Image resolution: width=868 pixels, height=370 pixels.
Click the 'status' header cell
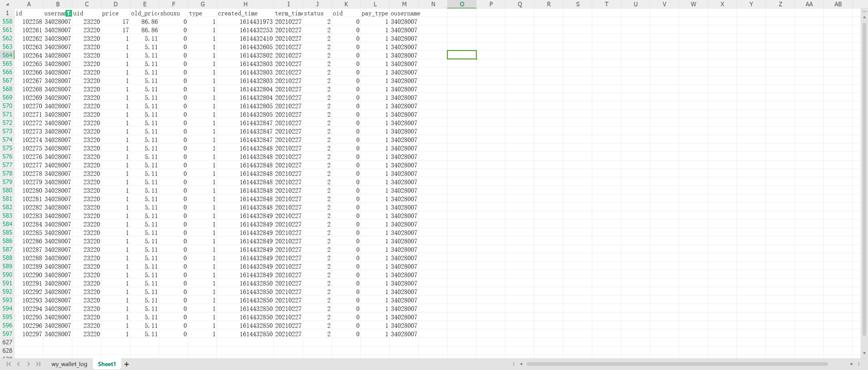[317, 13]
